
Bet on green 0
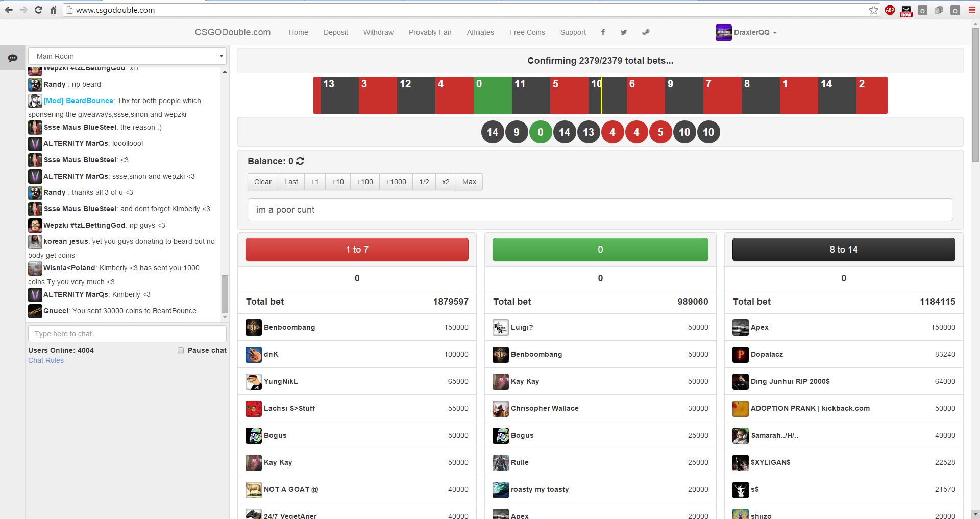pyautogui.click(x=600, y=250)
